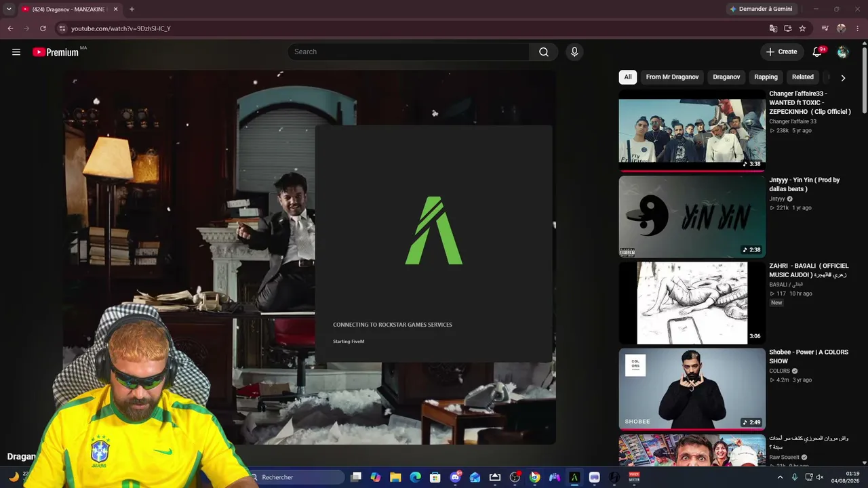868x488 pixels.
Task: Click the Shobee COLORS video thumbnail
Action: pos(692,389)
